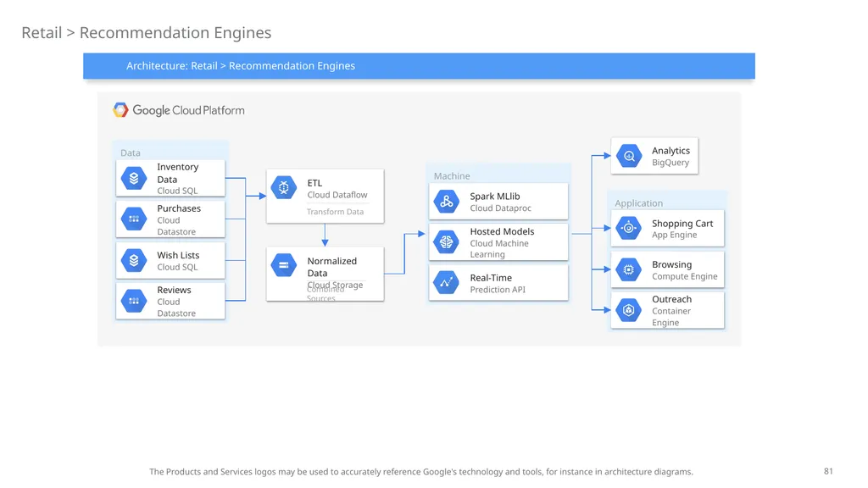Screen dimensions: 868x488
Task: Click the Real-Time Prediction API icon
Action: [x=447, y=283]
